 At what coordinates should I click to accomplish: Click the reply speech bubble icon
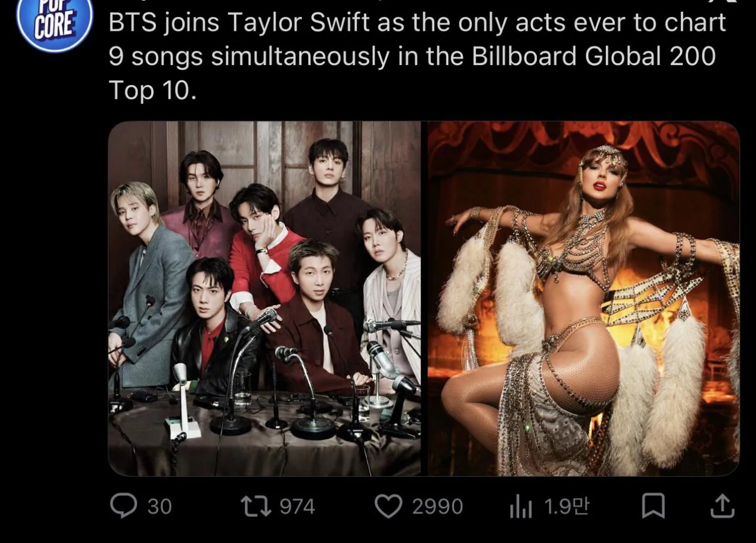tap(123, 506)
